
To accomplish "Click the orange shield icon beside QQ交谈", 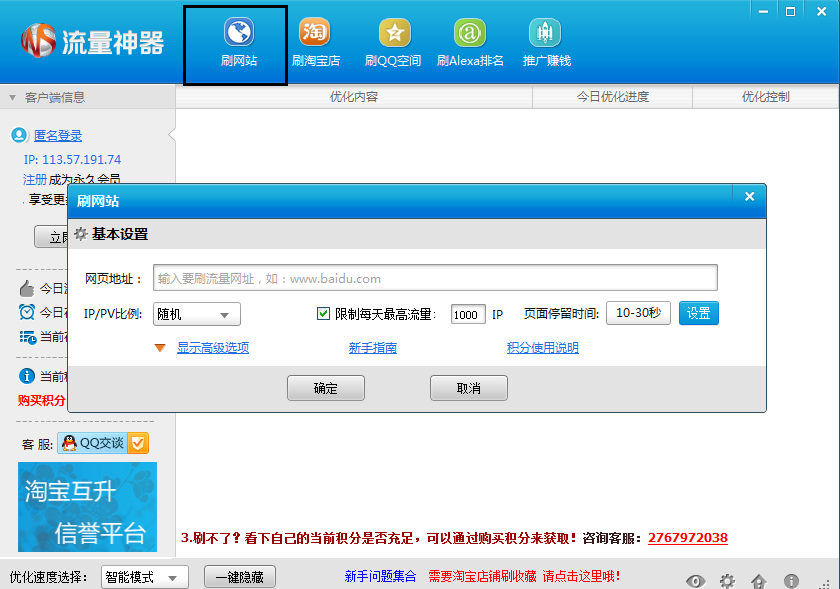I will (x=139, y=443).
